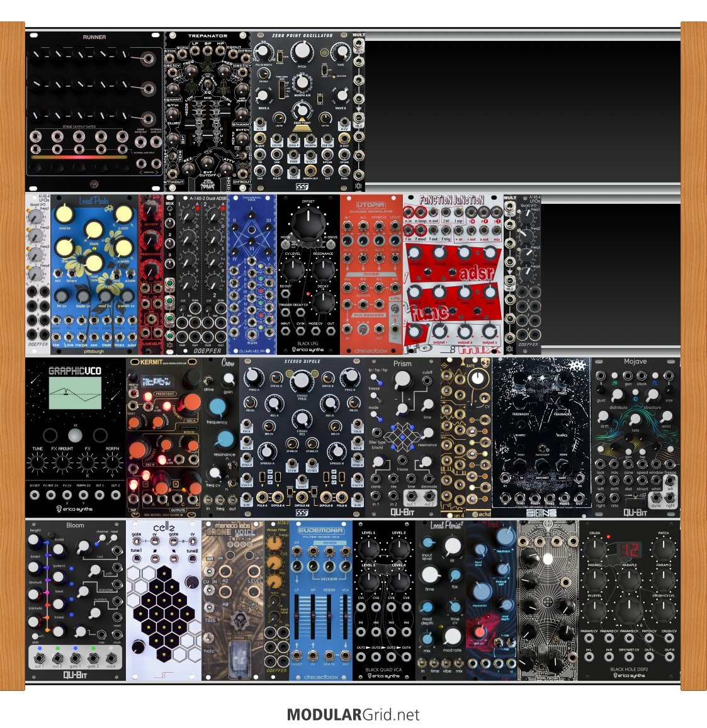Turn the Local Florist mod rate knob
707x728 pixels.
click(452, 637)
